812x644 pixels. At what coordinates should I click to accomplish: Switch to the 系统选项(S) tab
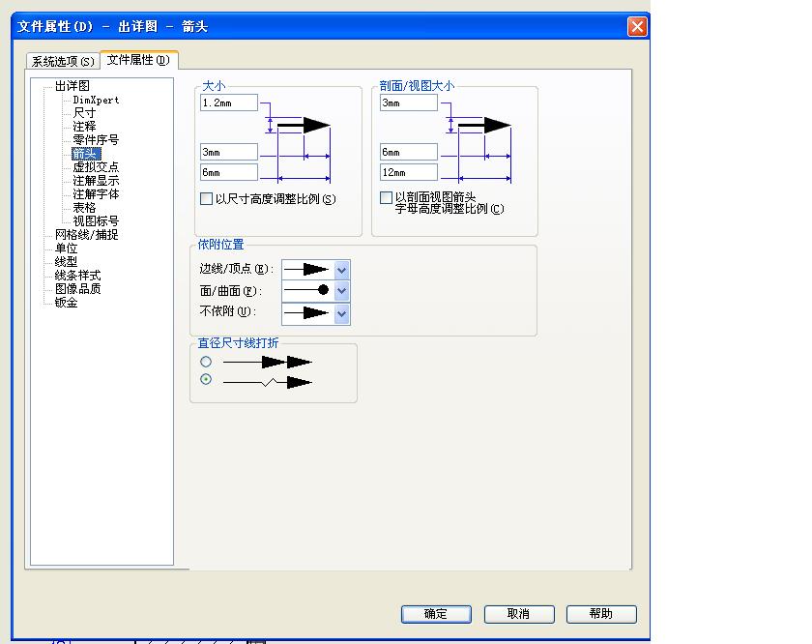(x=63, y=61)
